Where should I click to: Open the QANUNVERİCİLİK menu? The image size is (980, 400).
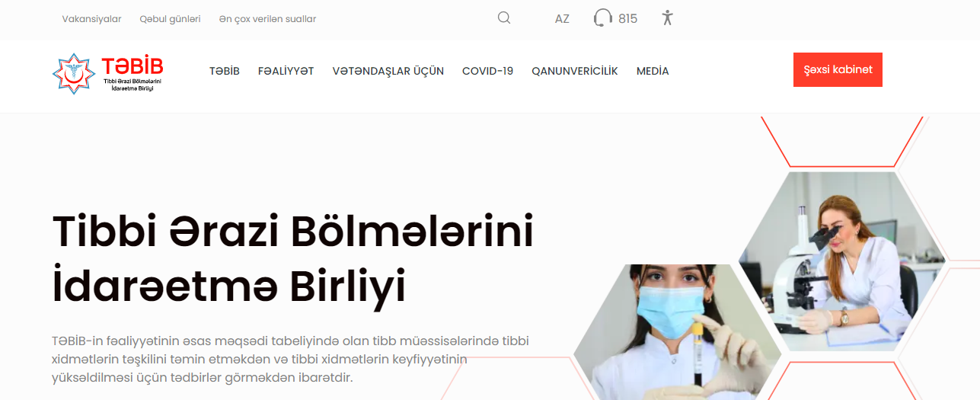click(575, 71)
